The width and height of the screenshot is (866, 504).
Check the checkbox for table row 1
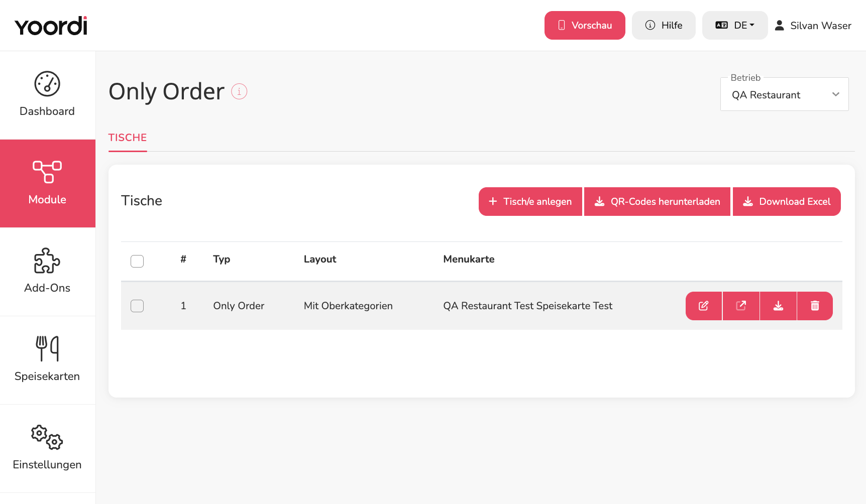click(137, 306)
